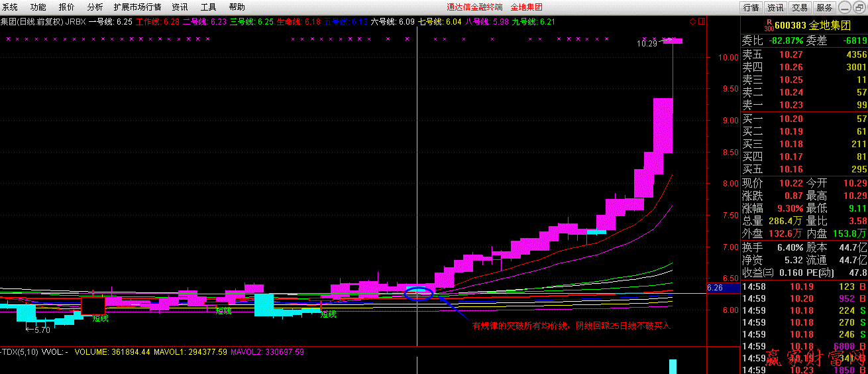Open the 分析 menu
This screenshot has width=868, height=374.
click(x=95, y=7)
